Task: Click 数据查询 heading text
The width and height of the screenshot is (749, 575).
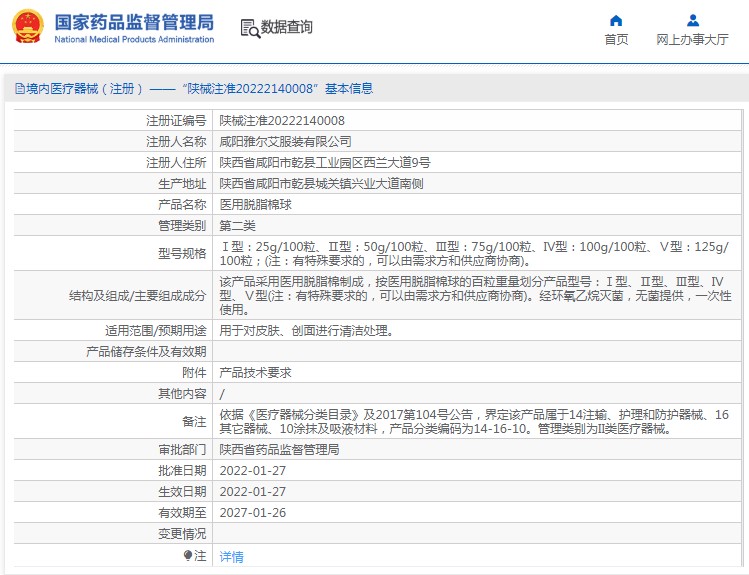Action: point(287,27)
